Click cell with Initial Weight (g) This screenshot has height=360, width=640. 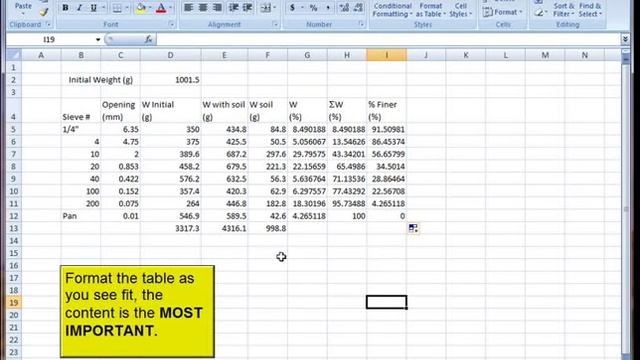(x=100, y=80)
